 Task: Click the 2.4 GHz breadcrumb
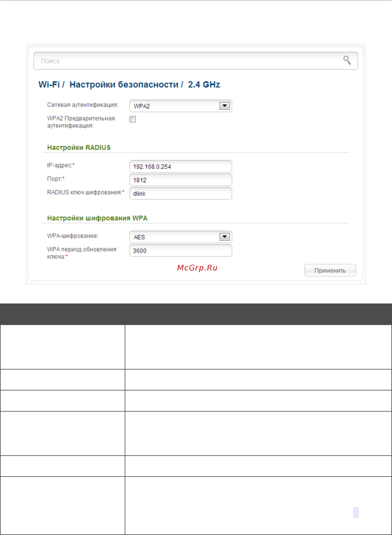pyautogui.click(x=204, y=85)
